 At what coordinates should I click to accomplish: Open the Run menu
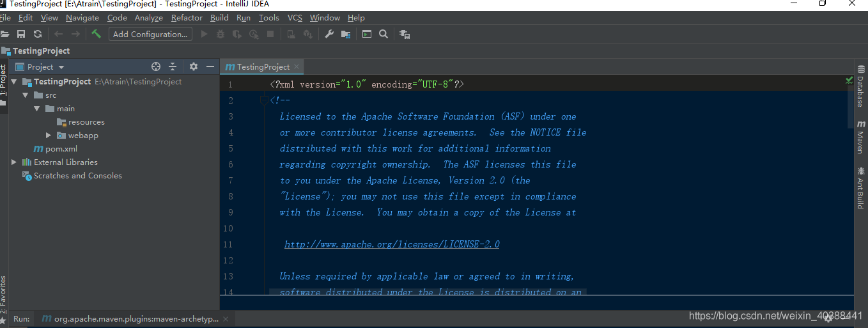[x=244, y=18]
